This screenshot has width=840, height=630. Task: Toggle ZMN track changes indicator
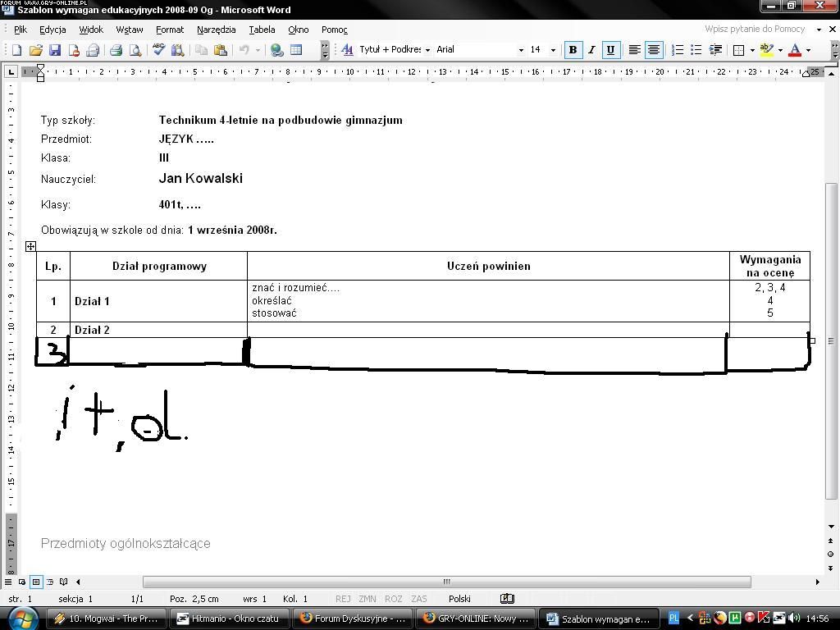(367, 599)
